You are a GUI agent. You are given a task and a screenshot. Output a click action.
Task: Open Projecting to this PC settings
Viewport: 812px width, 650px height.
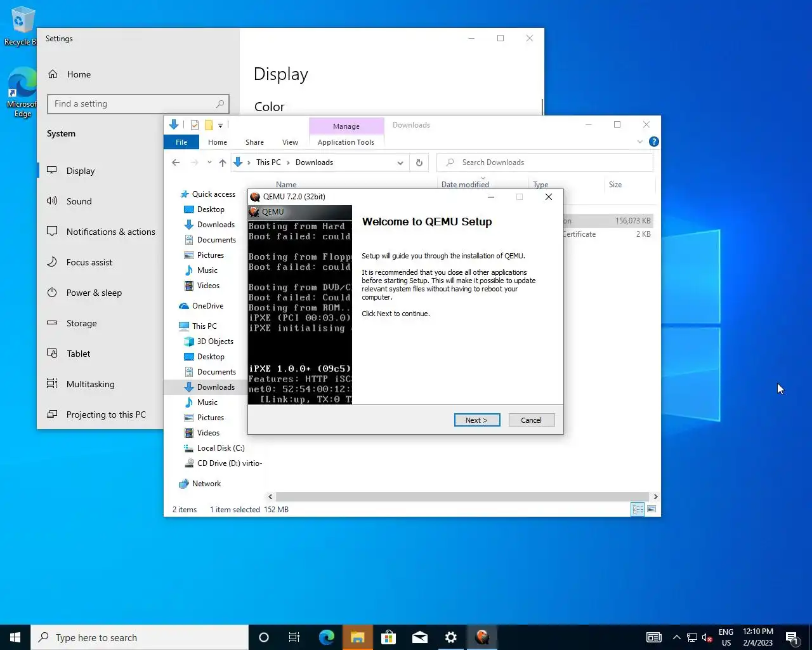coord(106,415)
